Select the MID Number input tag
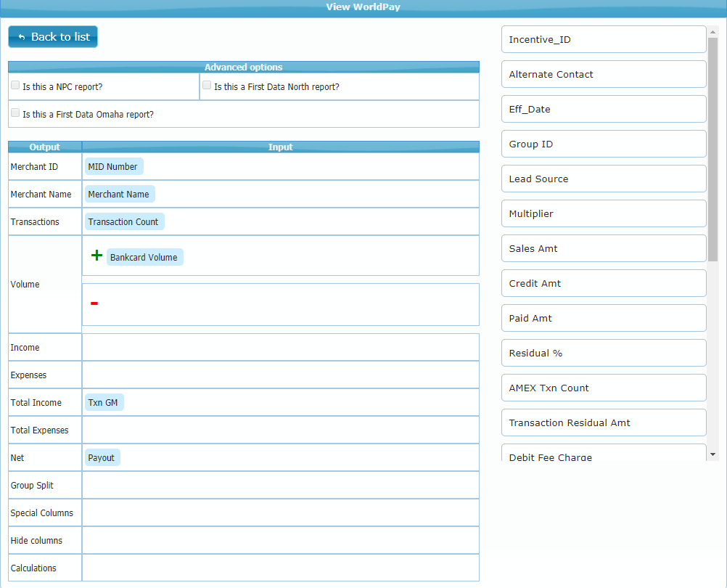This screenshot has width=727, height=588. coord(113,167)
